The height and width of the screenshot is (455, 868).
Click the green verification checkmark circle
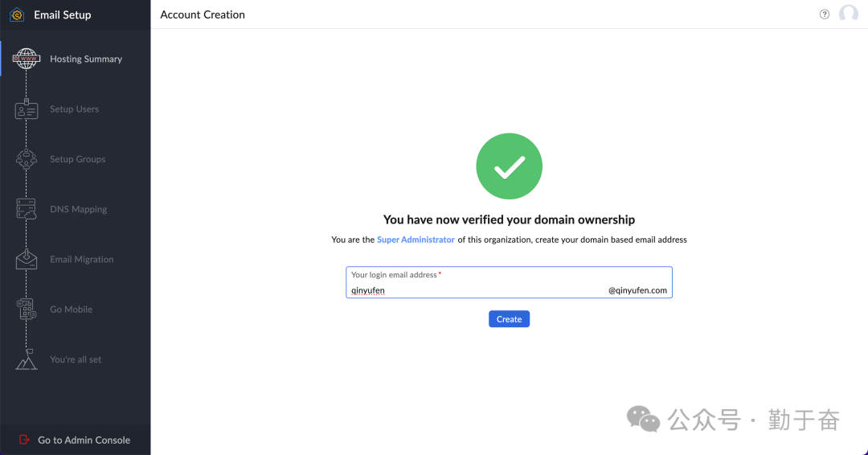pos(509,167)
